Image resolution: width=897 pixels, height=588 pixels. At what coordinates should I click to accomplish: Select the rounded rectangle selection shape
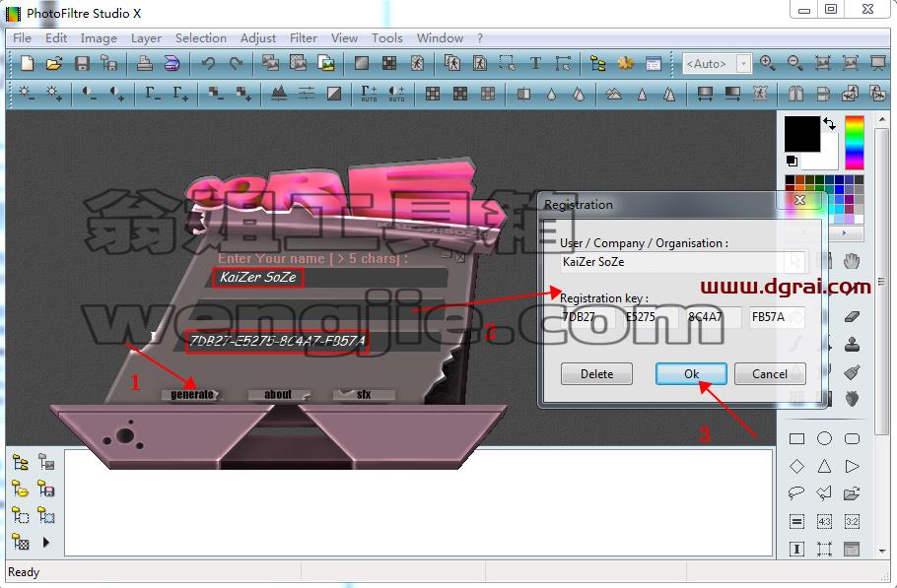point(852,439)
